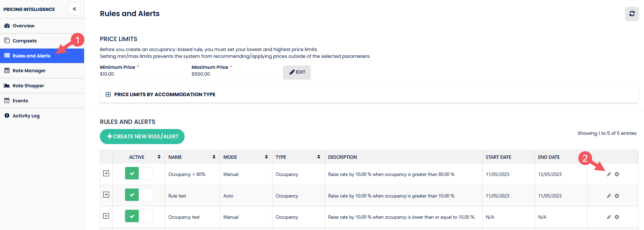Viewport: 644px width, 230px height.
Task: Delete the Occupancy test rule
Action: pyautogui.click(x=617, y=217)
